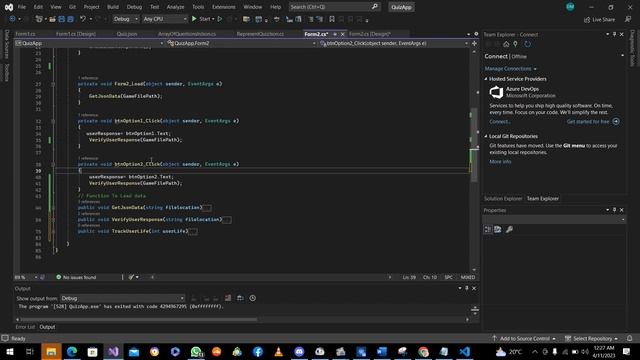Open the Show output from Debug dropdown
640x360 pixels.
[x=122, y=298]
